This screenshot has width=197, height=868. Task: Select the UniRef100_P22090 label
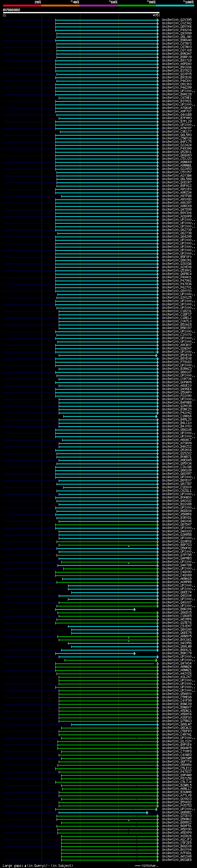point(177,396)
